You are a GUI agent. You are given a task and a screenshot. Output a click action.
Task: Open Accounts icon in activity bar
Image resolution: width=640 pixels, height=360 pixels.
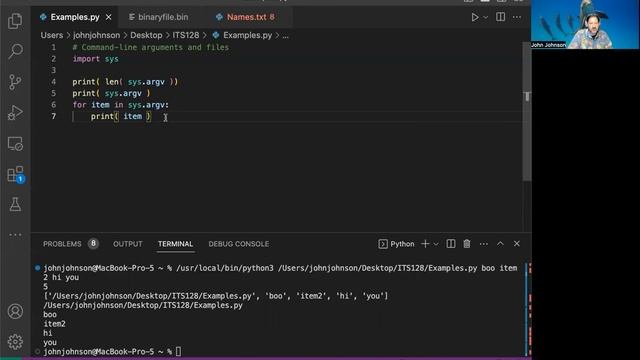point(15,311)
